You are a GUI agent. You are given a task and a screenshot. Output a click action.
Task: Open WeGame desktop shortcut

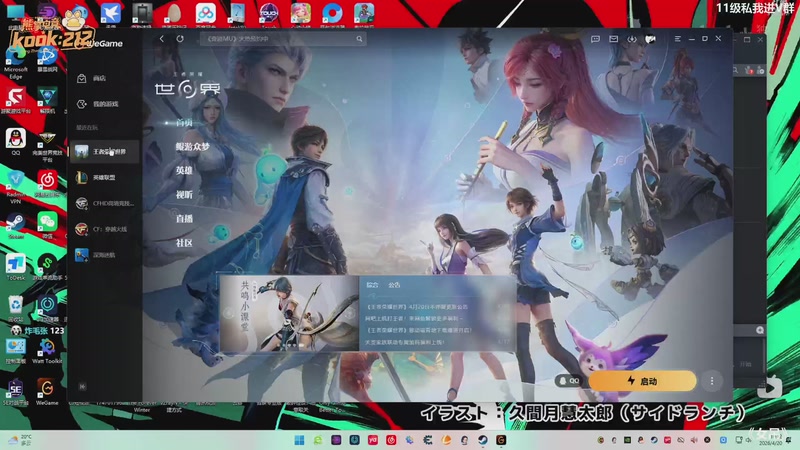coord(47,392)
